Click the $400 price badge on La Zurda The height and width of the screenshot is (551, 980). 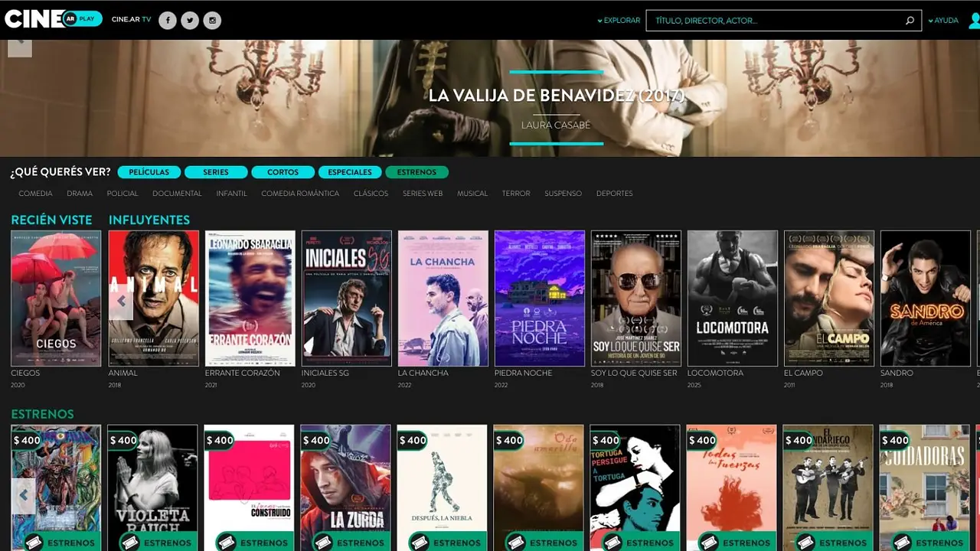click(316, 440)
